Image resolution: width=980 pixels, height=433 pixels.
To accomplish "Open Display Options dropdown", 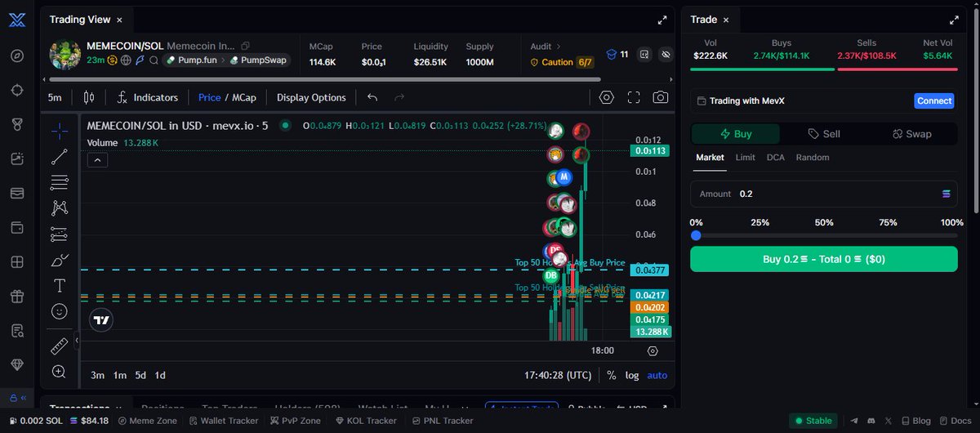I will 311,97.
